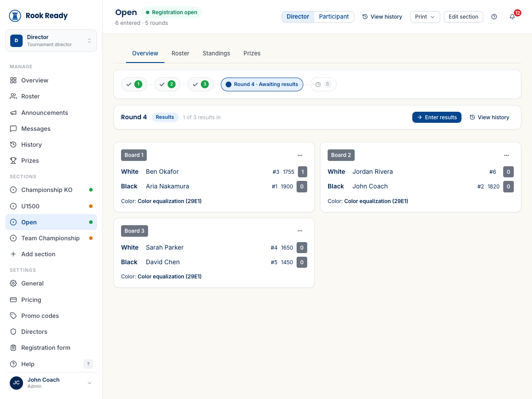Open Board 1 more options menu
Viewport: 532px width, 399px height.
tap(300, 155)
